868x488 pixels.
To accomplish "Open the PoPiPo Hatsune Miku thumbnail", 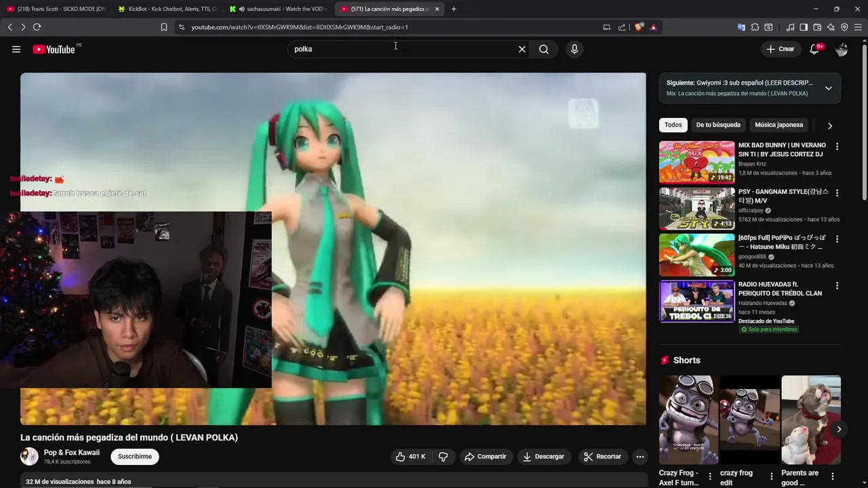I will 696,255.
